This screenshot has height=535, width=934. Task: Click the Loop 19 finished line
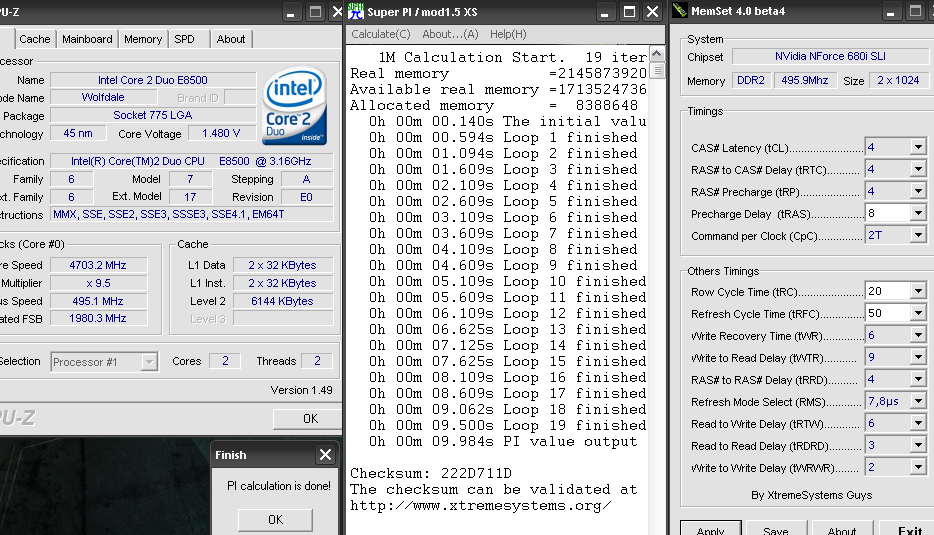[x=508, y=425]
